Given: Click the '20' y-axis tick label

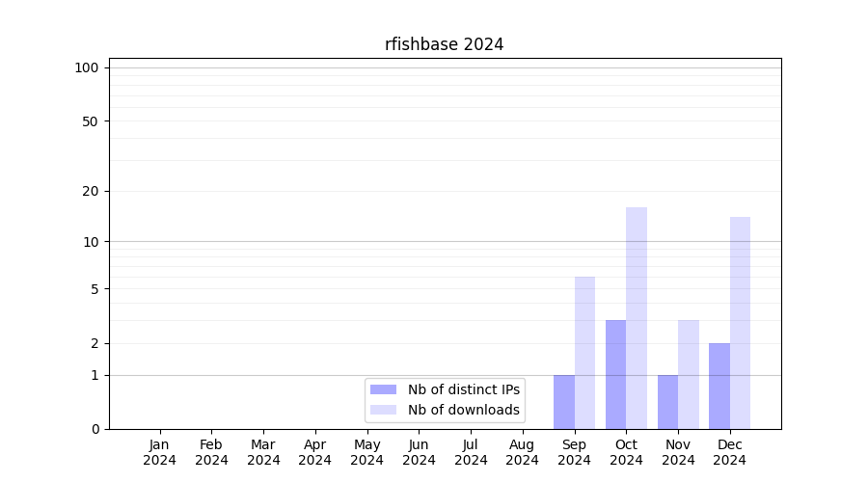Looking at the screenshot, I should [91, 191].
